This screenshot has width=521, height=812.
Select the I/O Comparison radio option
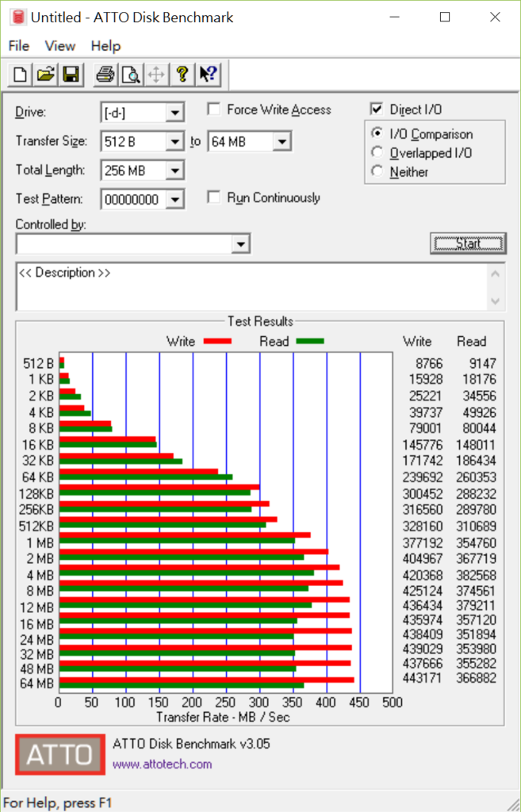click(377, 133)
